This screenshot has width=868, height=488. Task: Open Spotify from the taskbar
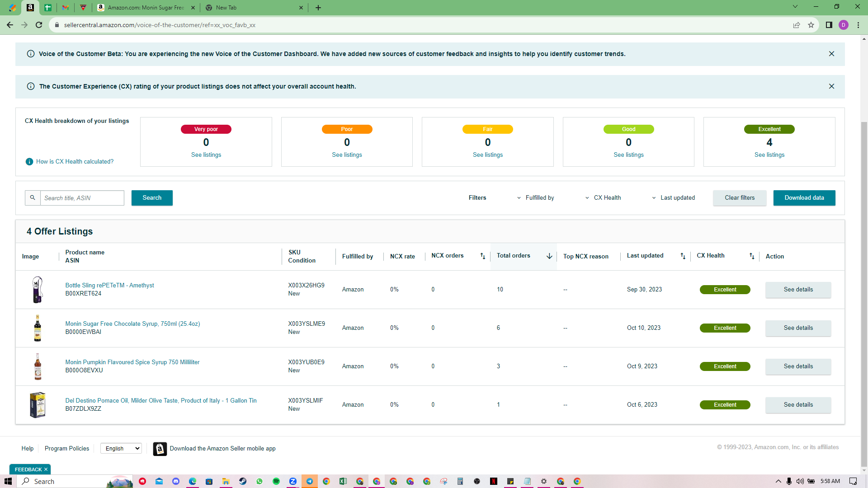click(x=276, y=481)
